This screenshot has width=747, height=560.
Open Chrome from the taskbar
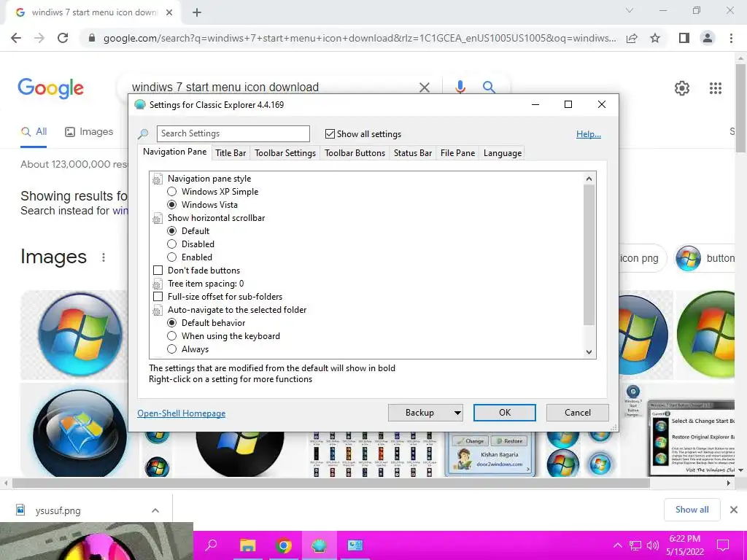point(284,545)
